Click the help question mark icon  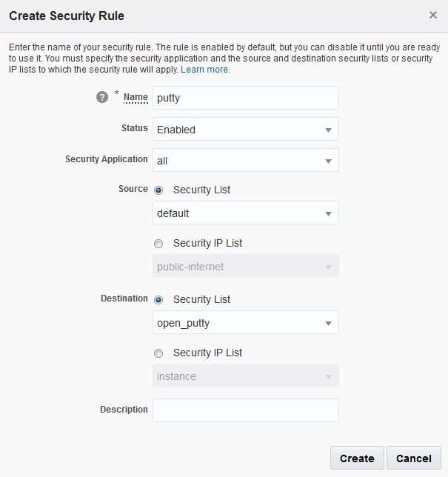coord(103,98)
